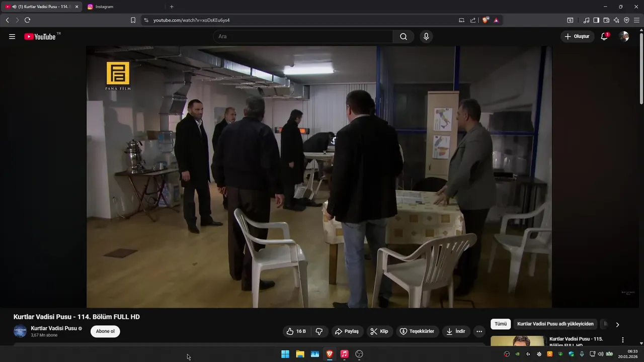Start voice search with microphone icon
This screenshot has width=644, height=362.
tap(426, 37)
